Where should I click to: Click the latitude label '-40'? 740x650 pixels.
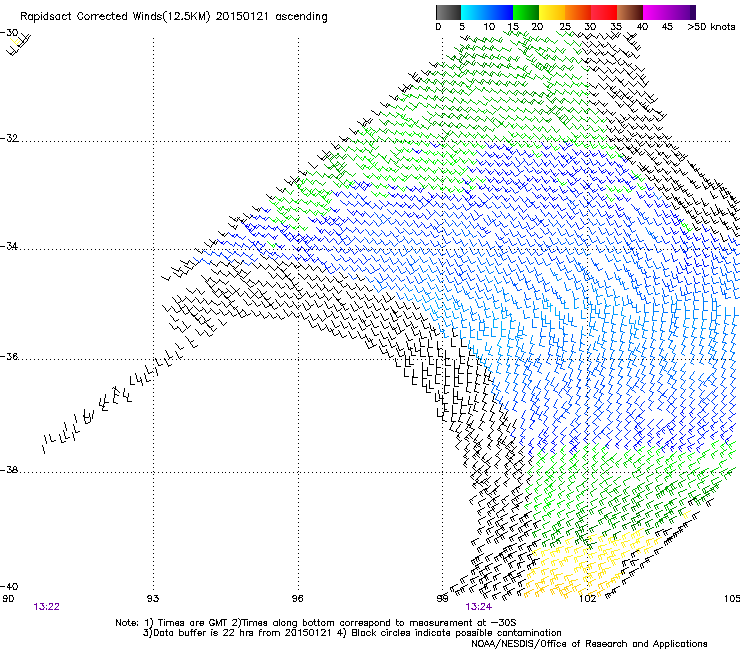(9, 586)
